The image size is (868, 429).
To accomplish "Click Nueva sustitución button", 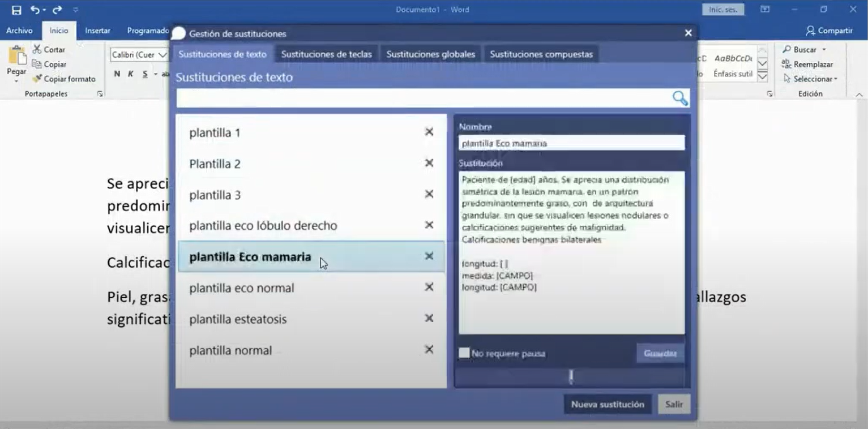I will 608,404.
